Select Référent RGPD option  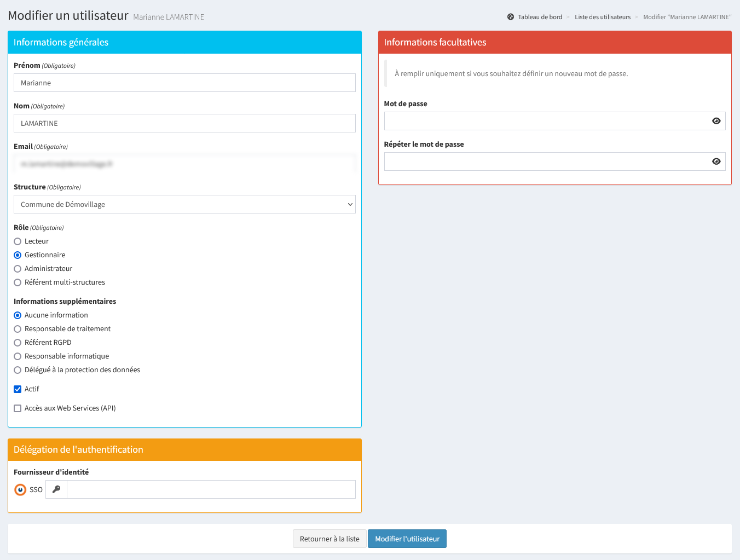click(x=18, y=343)
